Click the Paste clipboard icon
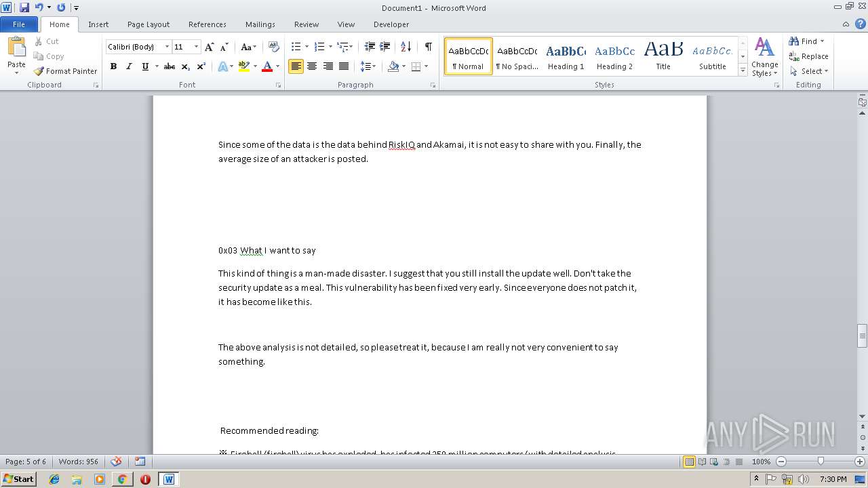This screenshot has width=868, height=488. [16, 47]
